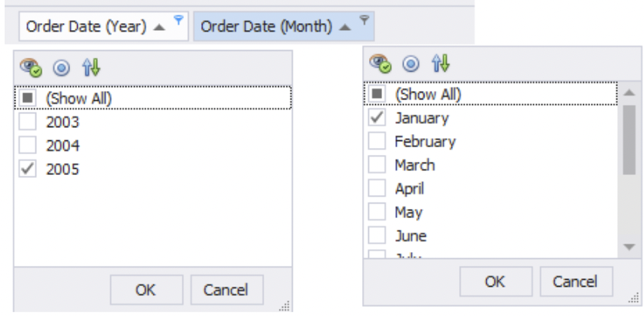
Task: Tick (Show All) in month filter list
Action: (378, 95)
